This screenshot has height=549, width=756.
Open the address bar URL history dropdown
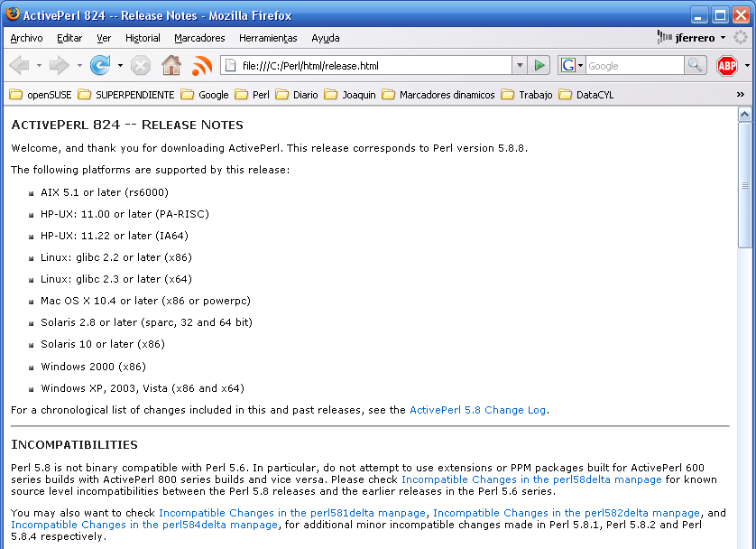click(x=520, y=65)
